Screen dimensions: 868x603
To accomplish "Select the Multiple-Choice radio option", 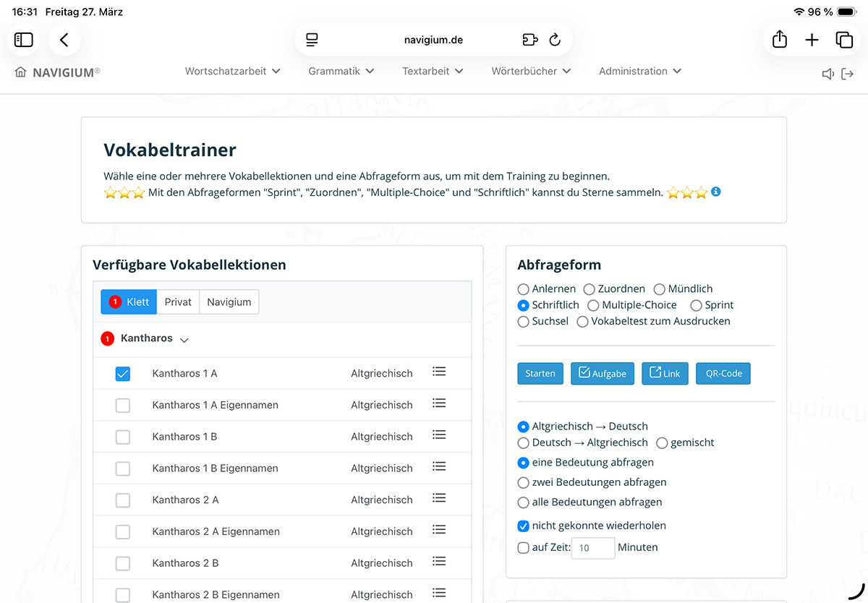I will [x=593, y=305].
